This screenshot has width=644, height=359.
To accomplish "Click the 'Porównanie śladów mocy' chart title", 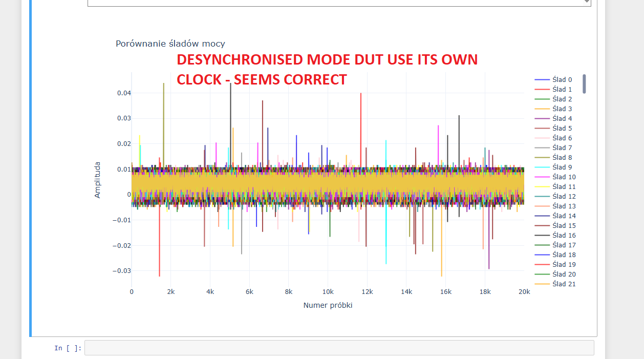I will tap(170, 44).
